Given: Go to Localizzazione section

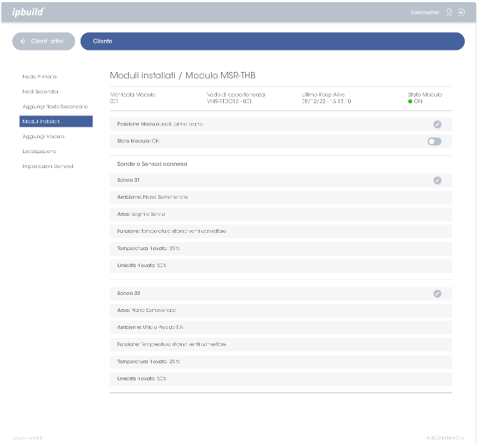Looking at the screenshot, I should (39, 151).
